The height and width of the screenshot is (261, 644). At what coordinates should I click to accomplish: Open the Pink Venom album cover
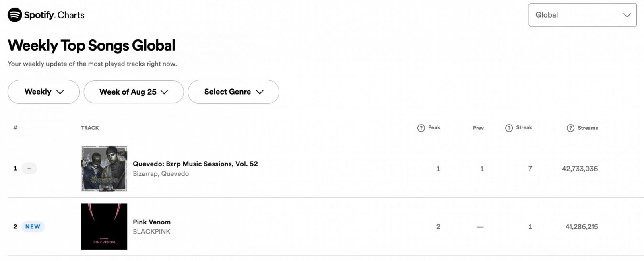pos(104,226)
